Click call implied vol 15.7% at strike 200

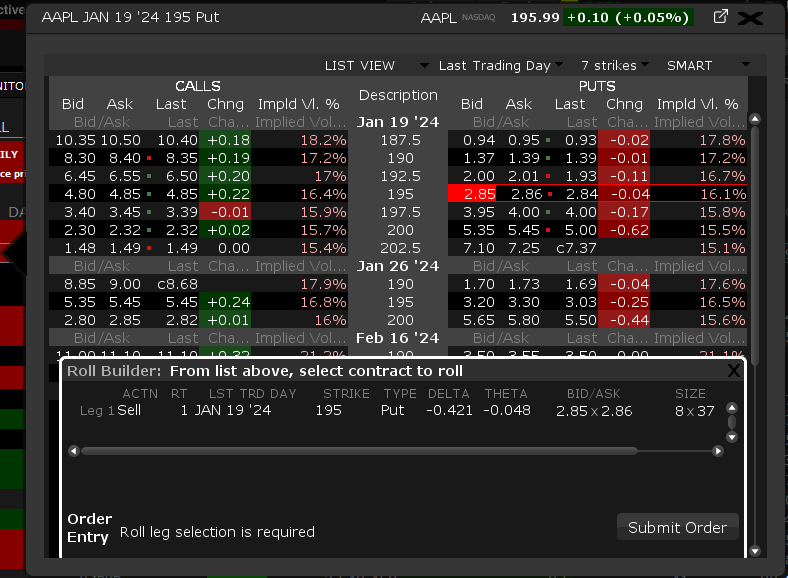[x=324, y=230]
